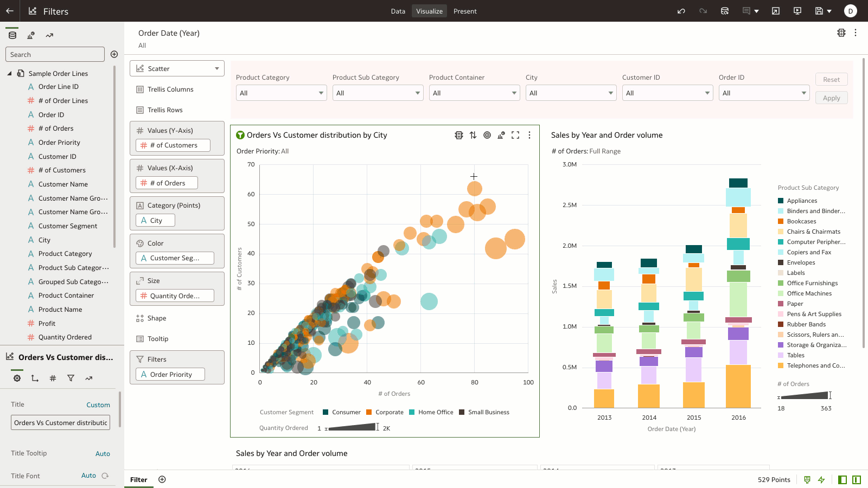Toggle the Consumer legend entry in the scatter chart

[342, 412]
